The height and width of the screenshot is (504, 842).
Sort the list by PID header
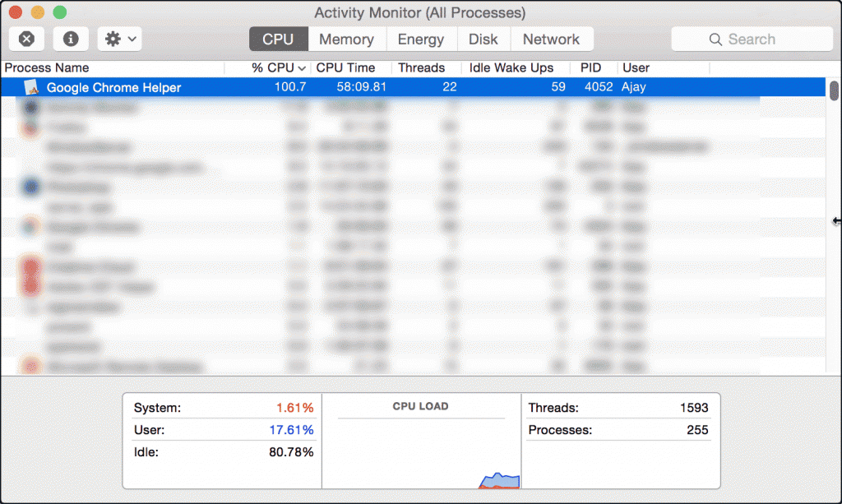point(590,67)
